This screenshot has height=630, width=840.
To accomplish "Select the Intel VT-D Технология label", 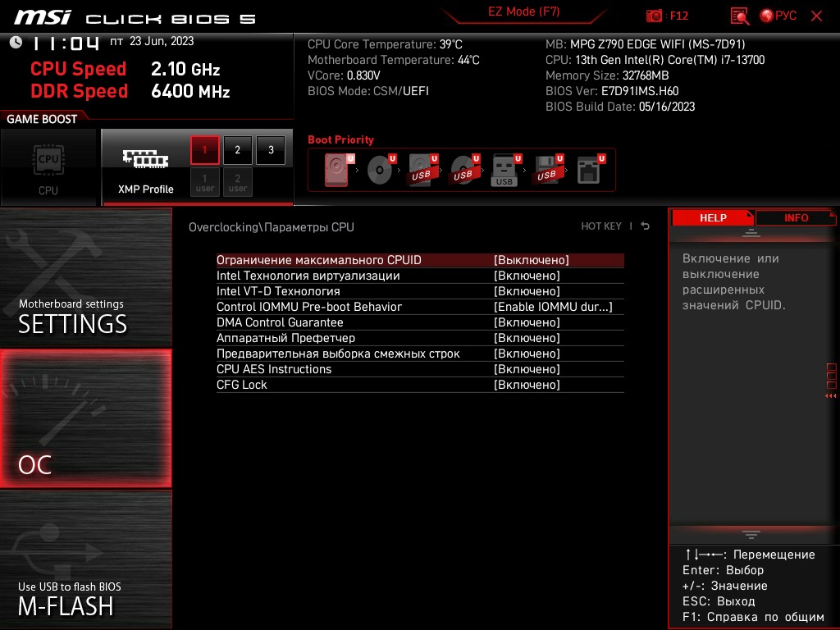I will (x=278, y=291).
